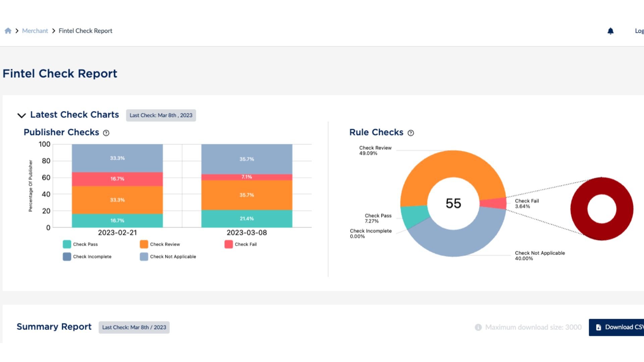Open the notifications bell
The width and height of the screenshot is (644, 362).
coord(610,31)
